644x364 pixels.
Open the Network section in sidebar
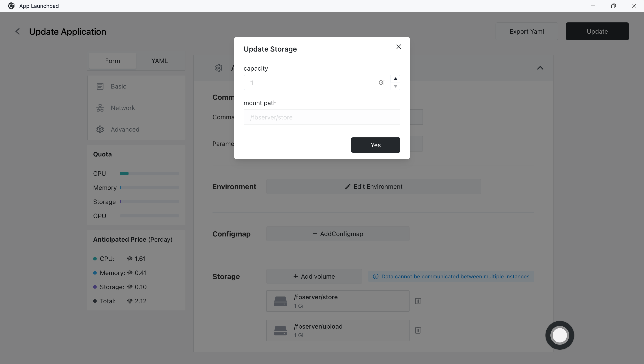(122, 108)
